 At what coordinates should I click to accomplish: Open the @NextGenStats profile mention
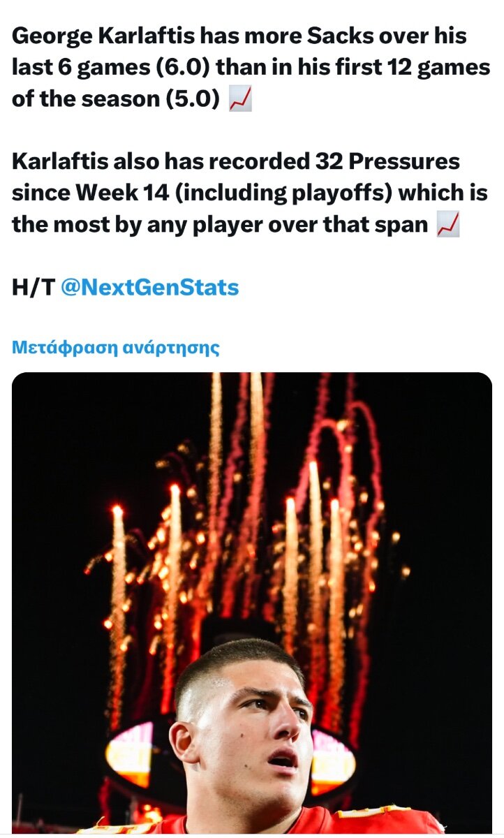click(150, 288)
